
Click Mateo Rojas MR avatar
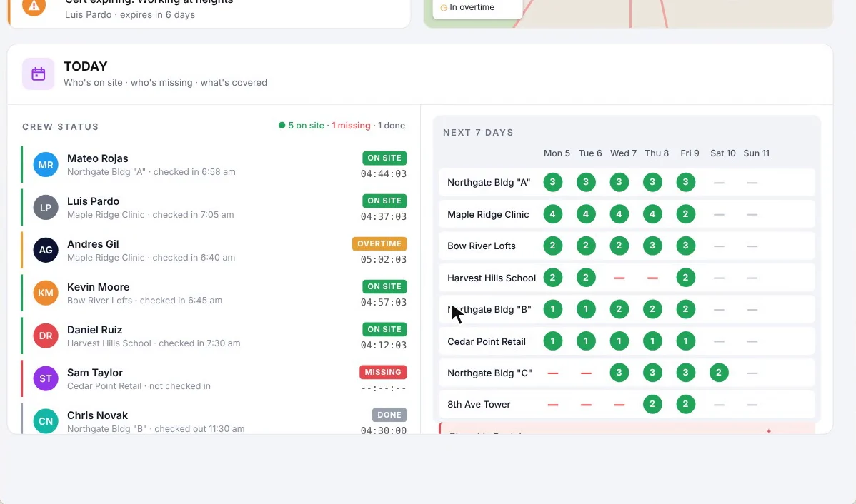click(x=46, y=165)
